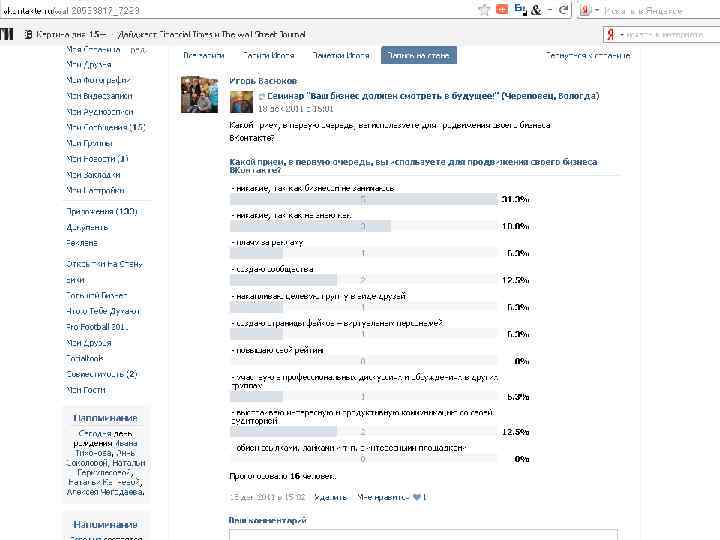Viewport: 720px width, 540px height.
Task: Open "Pro Football 2011" app link
Action: [97, 327]
